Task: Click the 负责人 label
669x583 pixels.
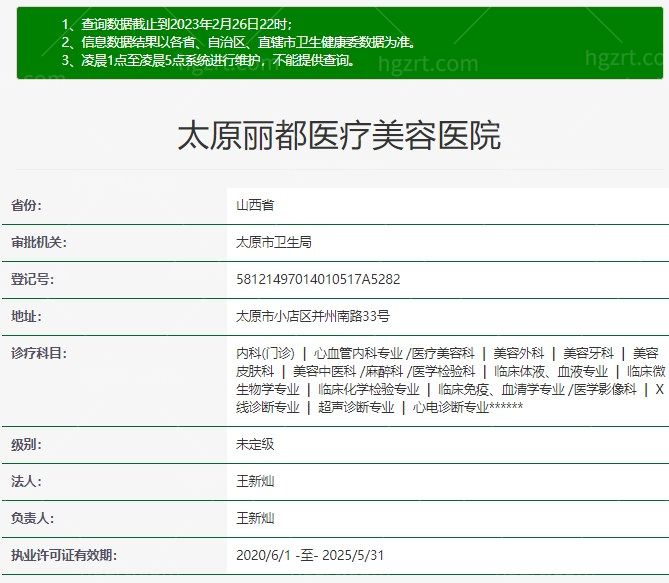Action: (32, 519)
